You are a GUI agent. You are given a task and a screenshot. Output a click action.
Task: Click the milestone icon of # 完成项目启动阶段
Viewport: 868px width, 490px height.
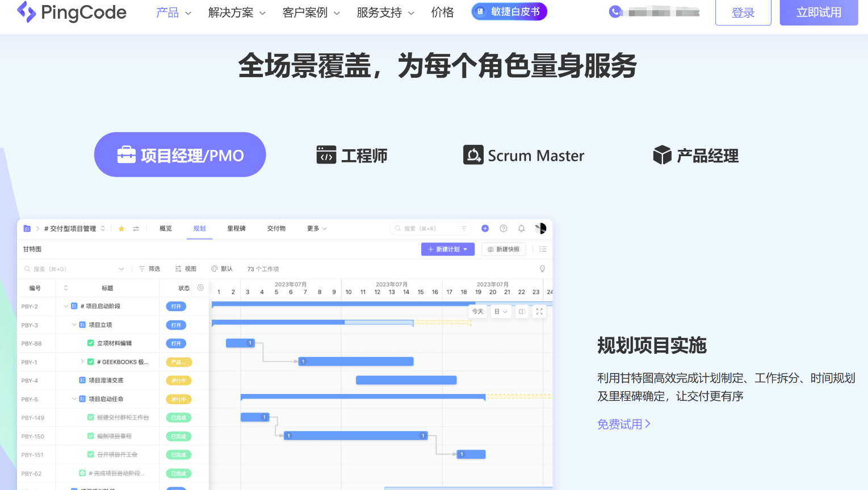point(82,473)
